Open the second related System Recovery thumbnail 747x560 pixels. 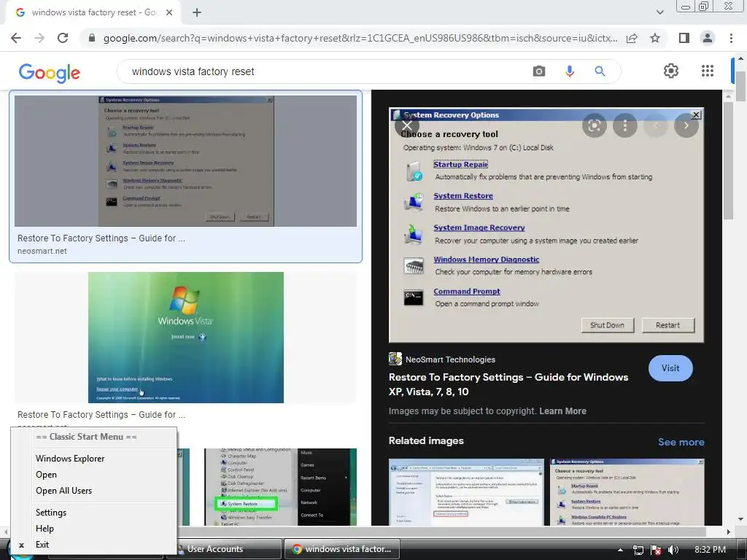[x=627, y=492]
